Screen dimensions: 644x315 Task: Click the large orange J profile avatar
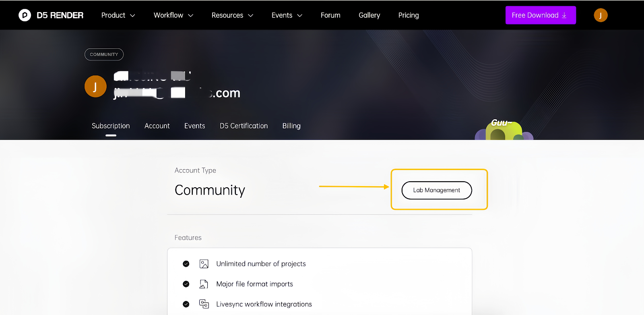point(95,86)
